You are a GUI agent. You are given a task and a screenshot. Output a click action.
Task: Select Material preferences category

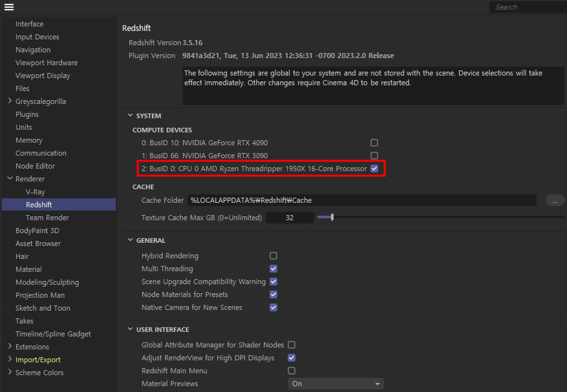(x=28, y=269)
